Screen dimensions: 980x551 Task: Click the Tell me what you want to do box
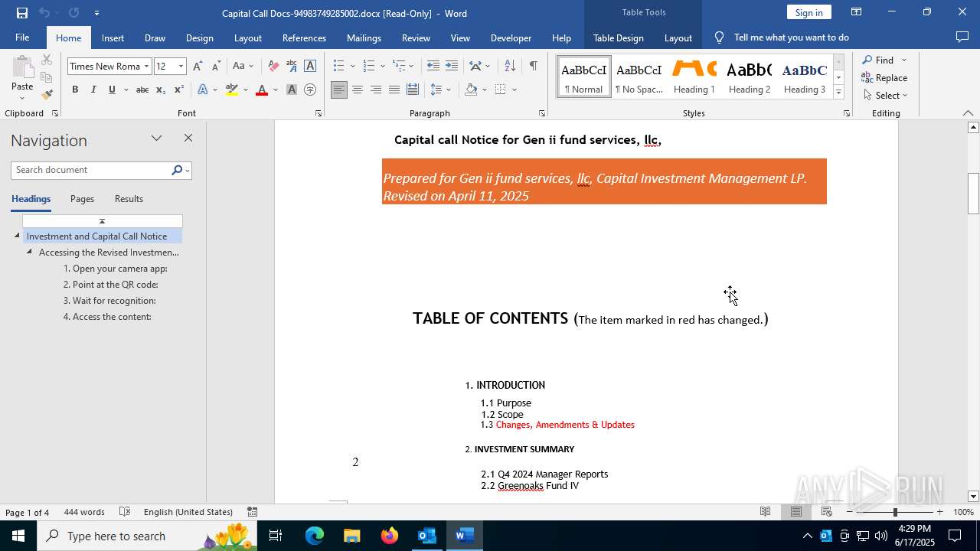click(792, 37)
